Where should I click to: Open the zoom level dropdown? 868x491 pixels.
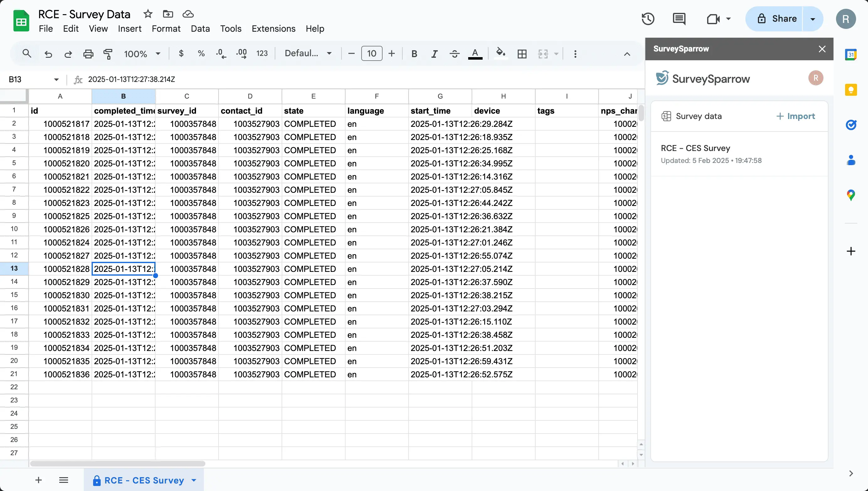tap(141, 54)
